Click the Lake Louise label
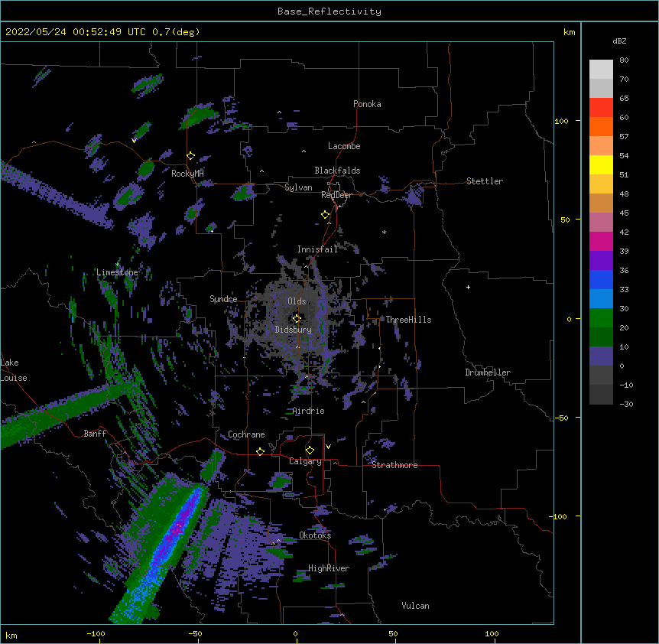 coord(14,370)
